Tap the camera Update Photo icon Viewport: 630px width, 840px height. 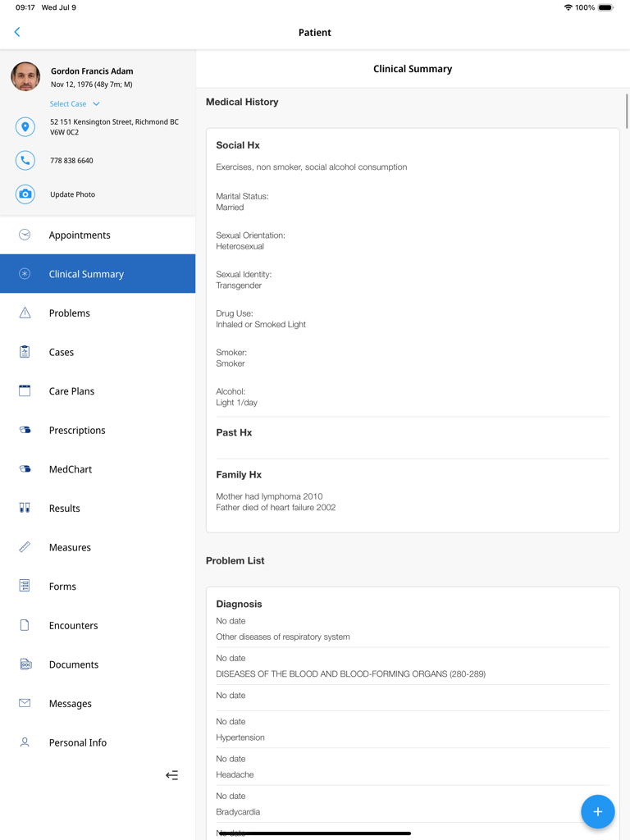[25, 194]
